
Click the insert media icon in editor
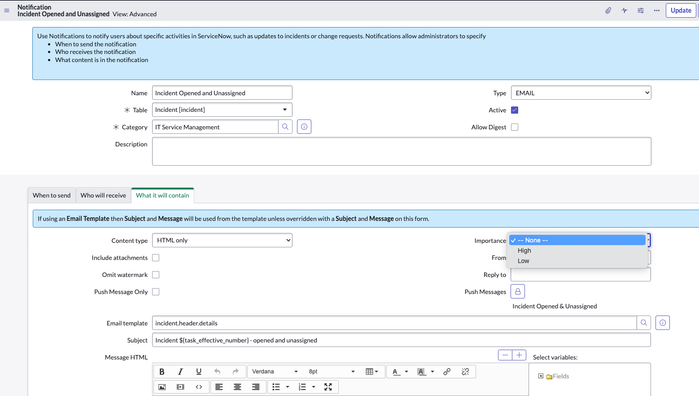tap(180, 387)
